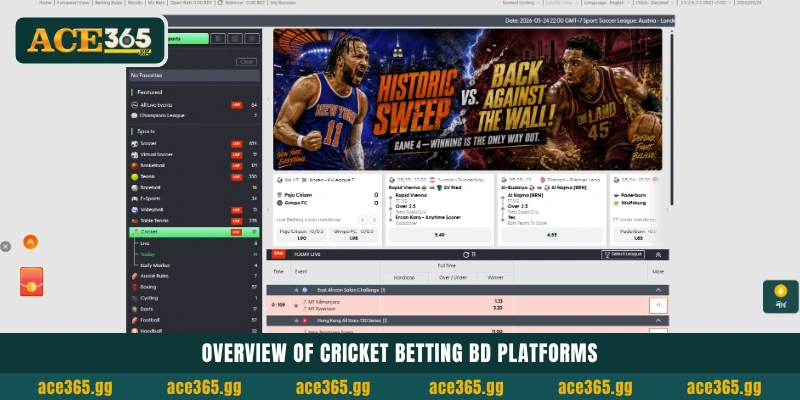This screenshot has width=800, height=400.
Task: Click the tennis ball icon
Action: (135, 177)
